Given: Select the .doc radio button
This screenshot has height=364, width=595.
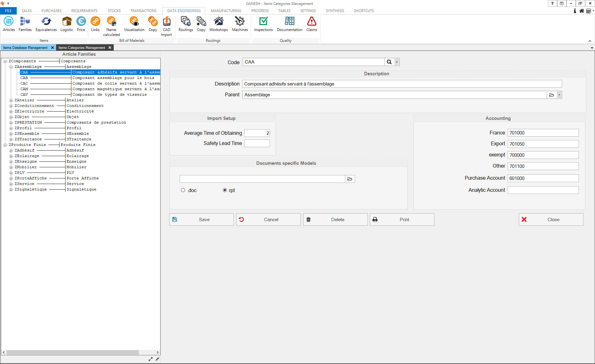Looking at the screenshot, I should (x=183, y=190).
